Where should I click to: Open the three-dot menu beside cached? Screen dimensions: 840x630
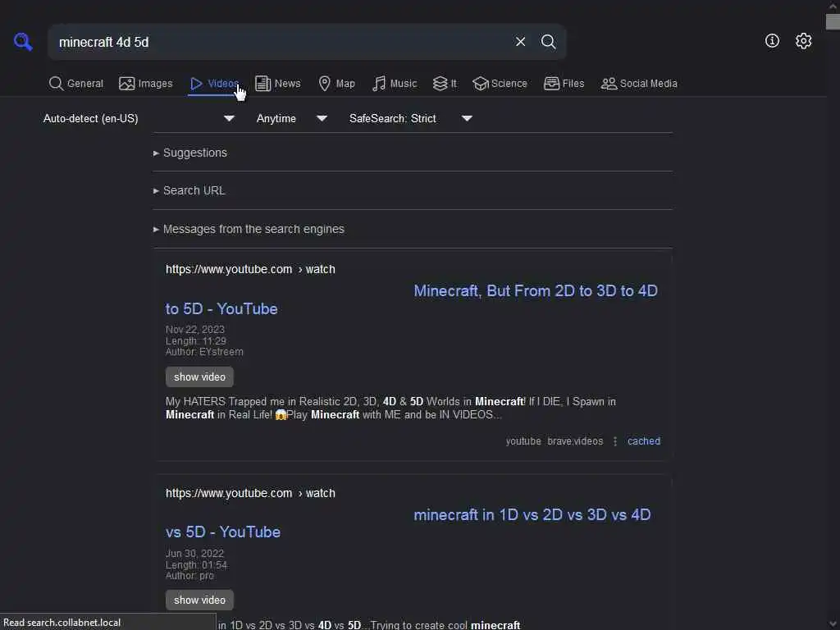(615, 441)
